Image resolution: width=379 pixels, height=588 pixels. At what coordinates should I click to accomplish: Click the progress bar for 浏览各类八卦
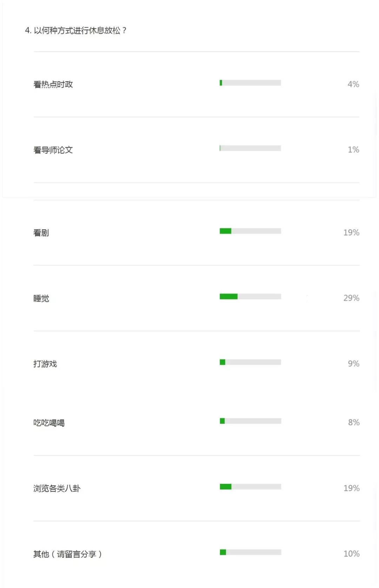pos(250,487)
